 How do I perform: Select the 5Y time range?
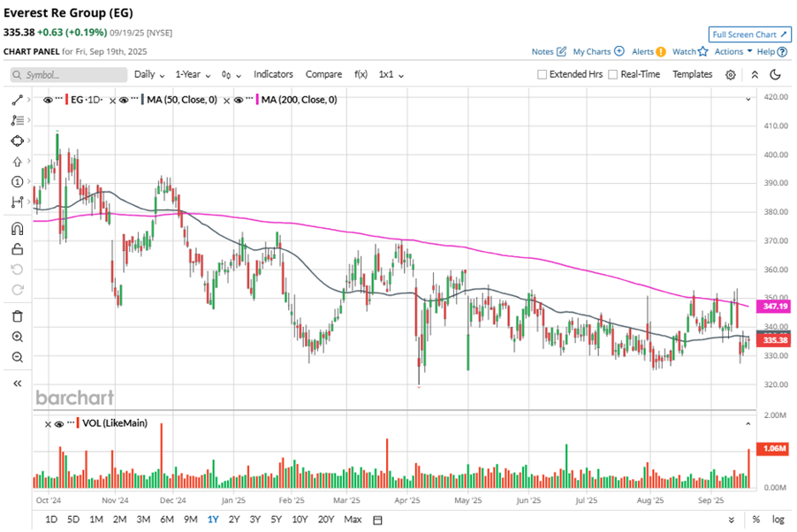click(x=276, y=520)
